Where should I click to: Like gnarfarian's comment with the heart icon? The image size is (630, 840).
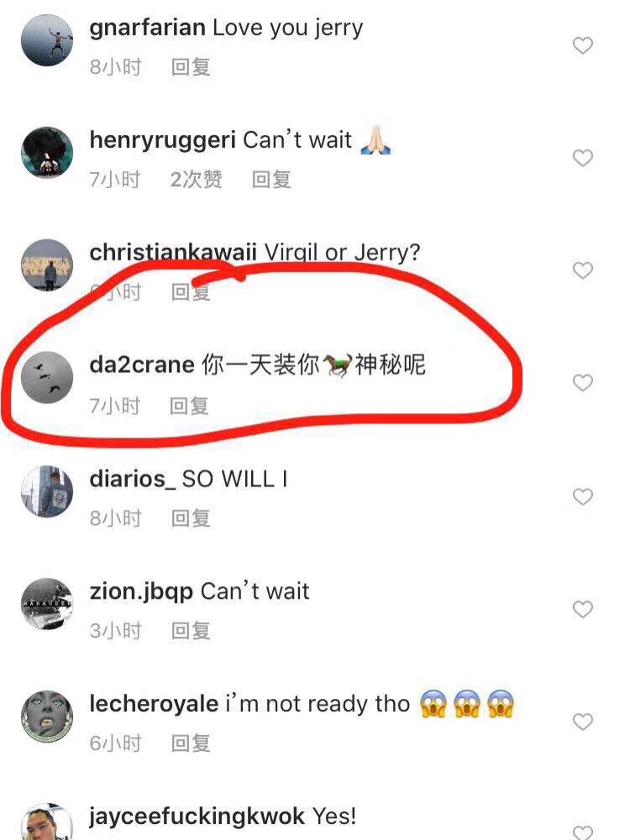pos(582,45)
